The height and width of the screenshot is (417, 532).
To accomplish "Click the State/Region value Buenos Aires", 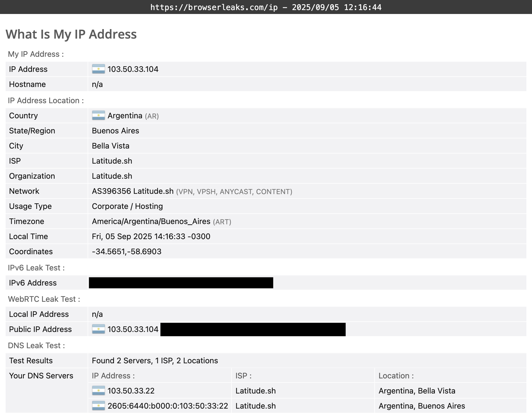I will click(115, 131).
